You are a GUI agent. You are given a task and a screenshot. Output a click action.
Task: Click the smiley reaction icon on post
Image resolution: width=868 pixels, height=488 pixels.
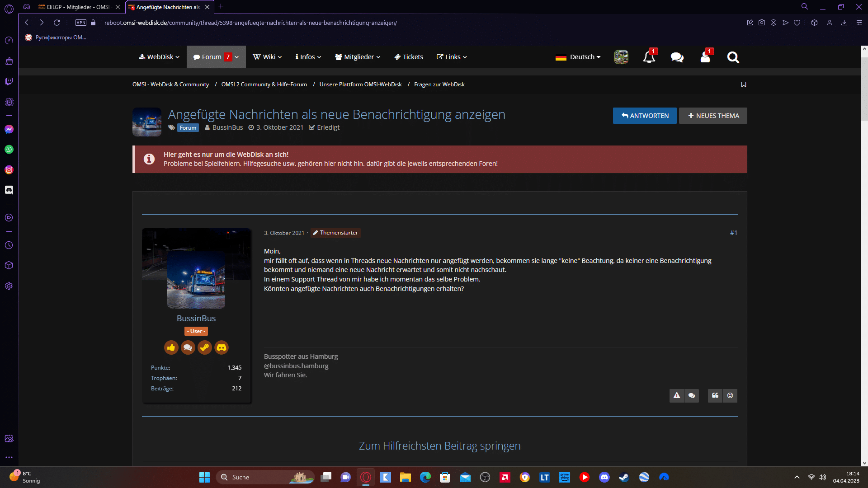(x=730, y=396)
